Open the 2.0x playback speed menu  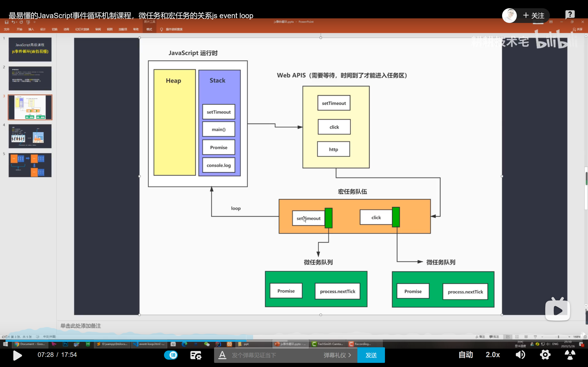click(492, 355)
